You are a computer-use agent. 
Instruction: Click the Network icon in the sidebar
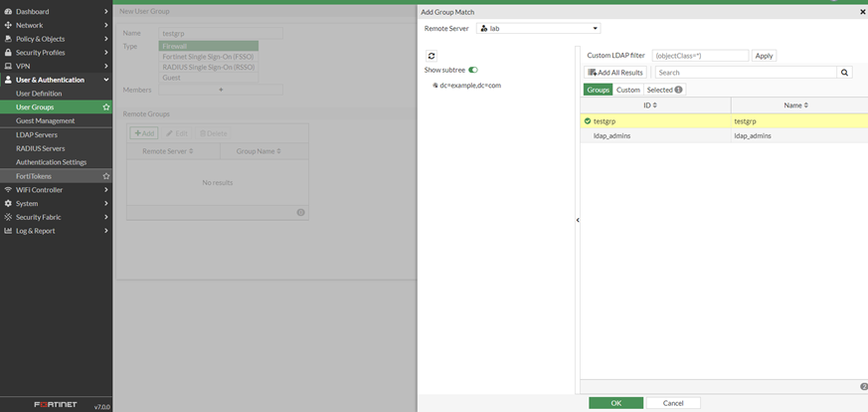pyautogui.click(x=8, y=26)
